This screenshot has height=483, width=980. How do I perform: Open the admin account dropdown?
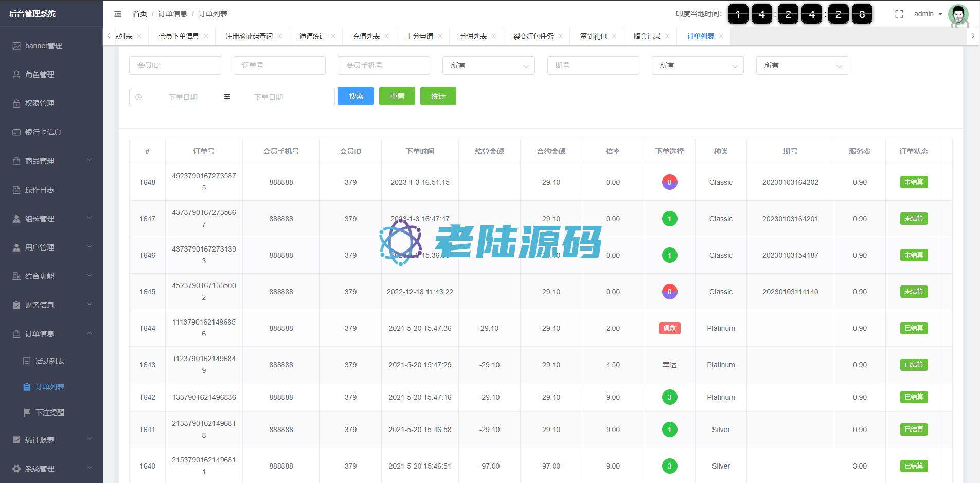tap(928, 14)
